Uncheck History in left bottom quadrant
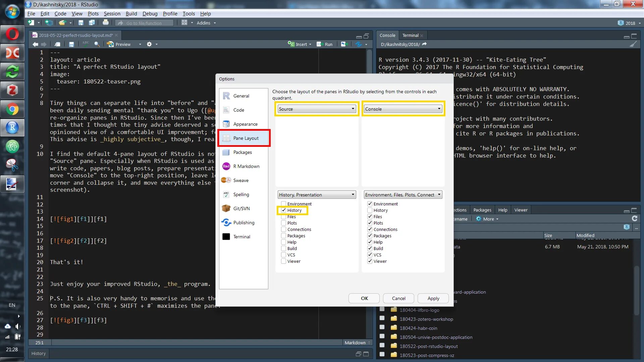This screenshot has width=644, height=362. click(284, 210)
